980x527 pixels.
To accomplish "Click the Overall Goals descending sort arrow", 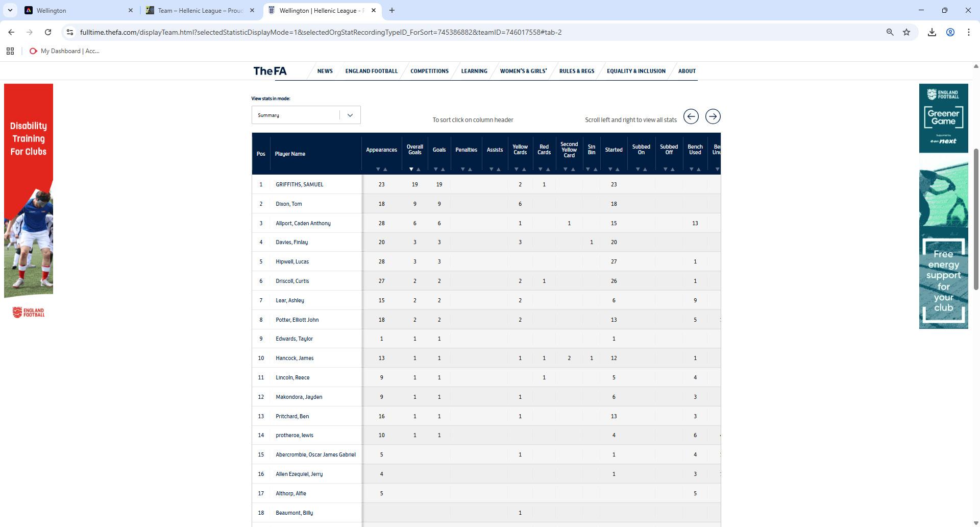I will [x=411, y=169].
